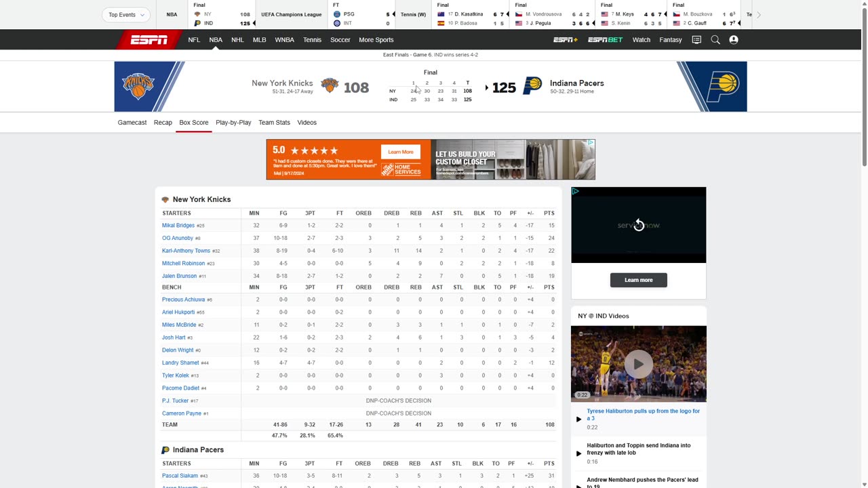
Task: Click the large Knicks banner logo
Action: pyautogui.click(x=138, y=87)
